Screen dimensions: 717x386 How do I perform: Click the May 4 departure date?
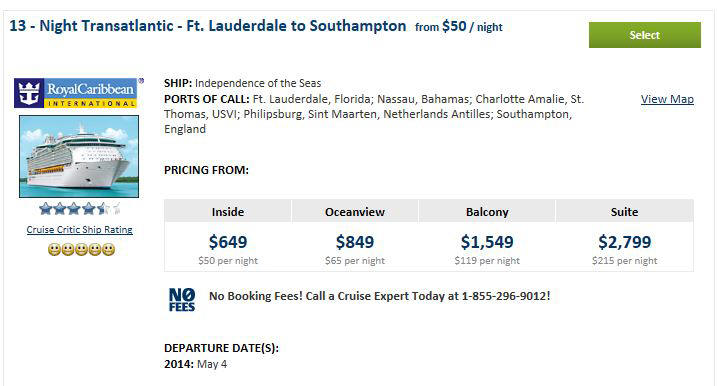pos(212,364)
